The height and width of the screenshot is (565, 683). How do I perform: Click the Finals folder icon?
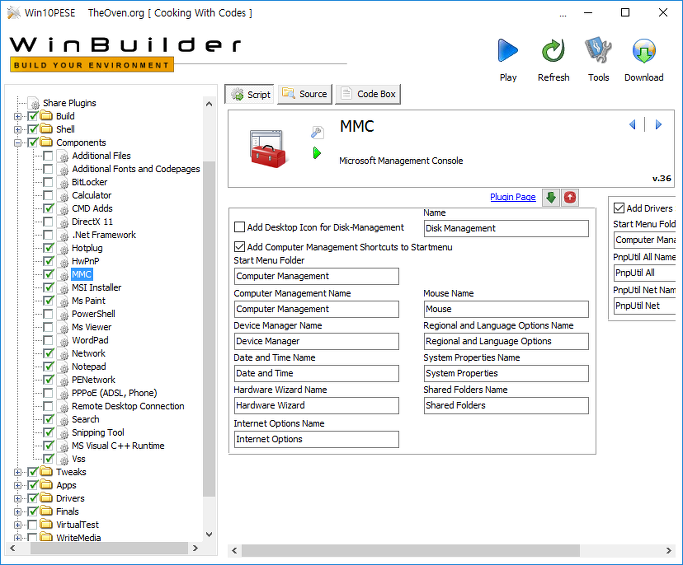[46, 511]
